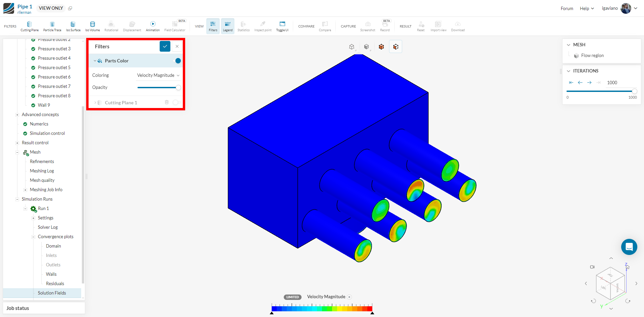The width and height of the screenshot is (644, 317).
Task: Collapse the Convergence plots node
Action: click(33, 237)
